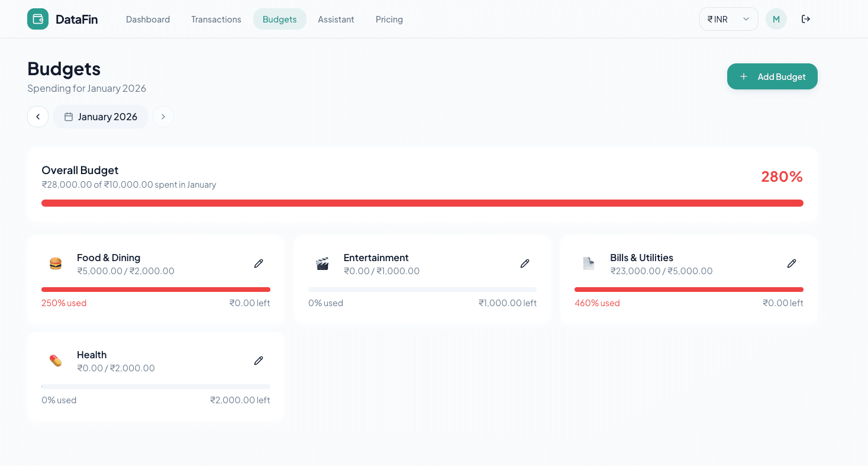Viewport: 868px width, 466px height.
Task: Click the burger emoji on Food & Dining card
Action: [55, 263]
